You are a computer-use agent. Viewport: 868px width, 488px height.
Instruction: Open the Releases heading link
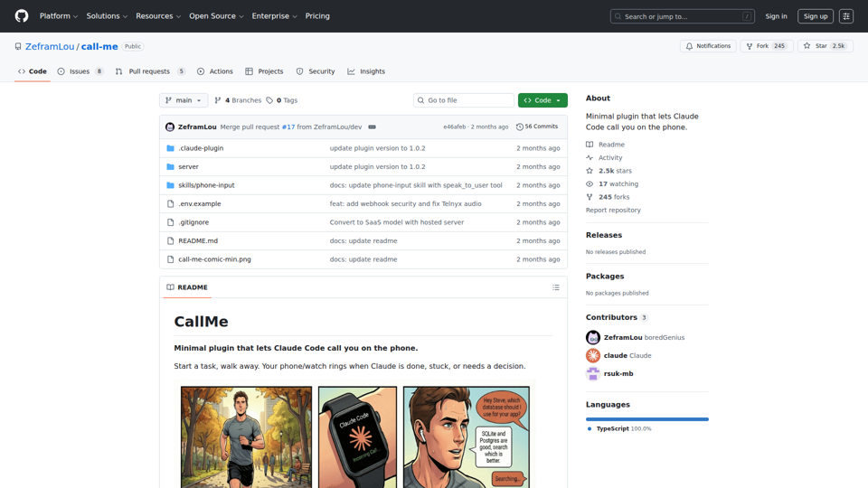[x=604, y=235]
